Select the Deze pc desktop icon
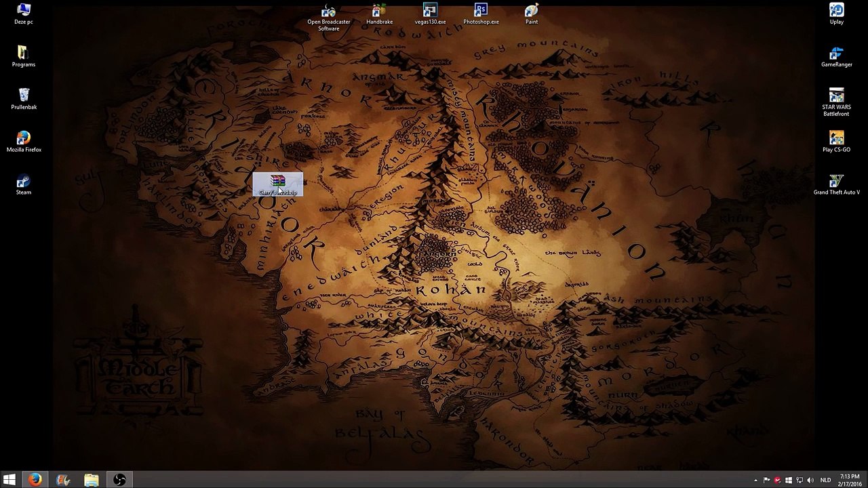The image size is (868, 488). pyautogui.click(x=24, y=14)
